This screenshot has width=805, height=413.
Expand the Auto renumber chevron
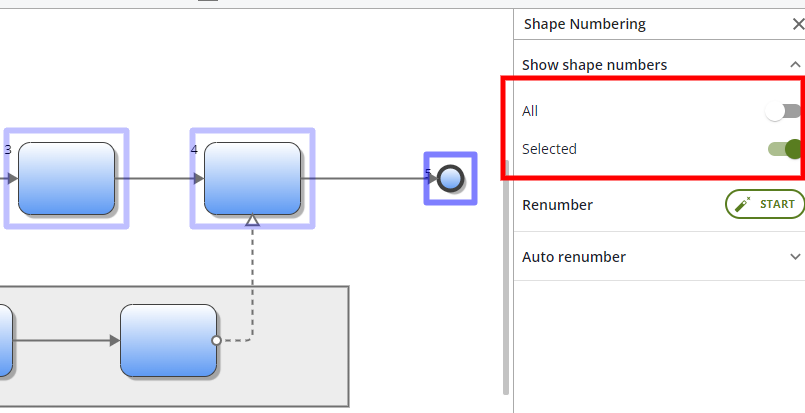pos(795,257)
